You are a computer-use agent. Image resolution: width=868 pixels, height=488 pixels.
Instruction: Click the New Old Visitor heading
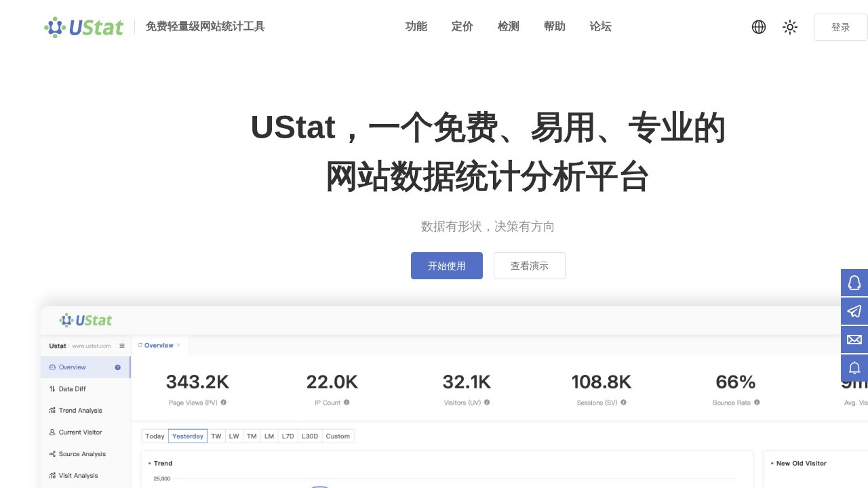(801, 464)
